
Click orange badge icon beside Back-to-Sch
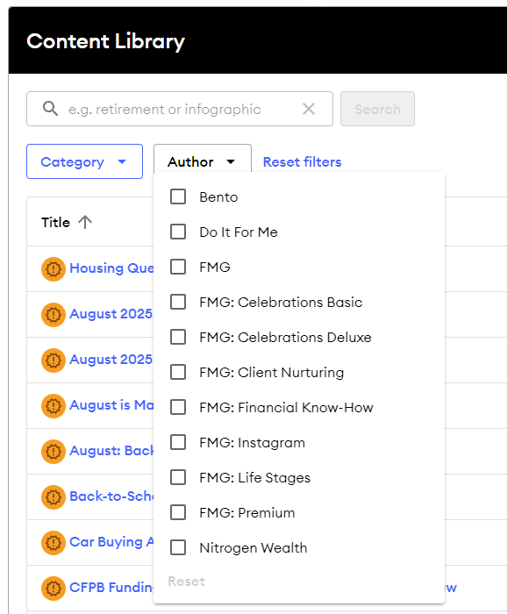53,497
